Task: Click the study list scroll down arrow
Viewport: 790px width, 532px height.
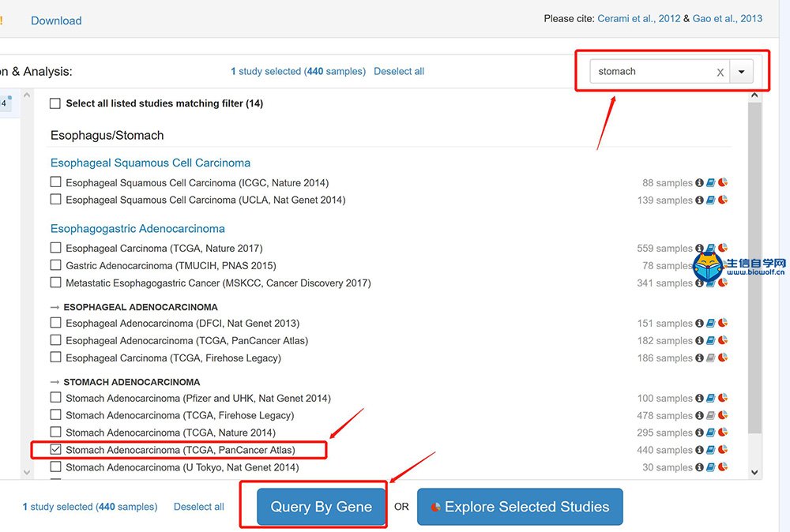Action: [x=754, y=472]
